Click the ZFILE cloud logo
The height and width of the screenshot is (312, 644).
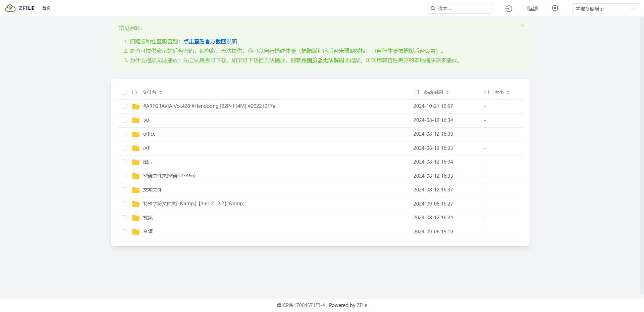[x=10, y=8]
